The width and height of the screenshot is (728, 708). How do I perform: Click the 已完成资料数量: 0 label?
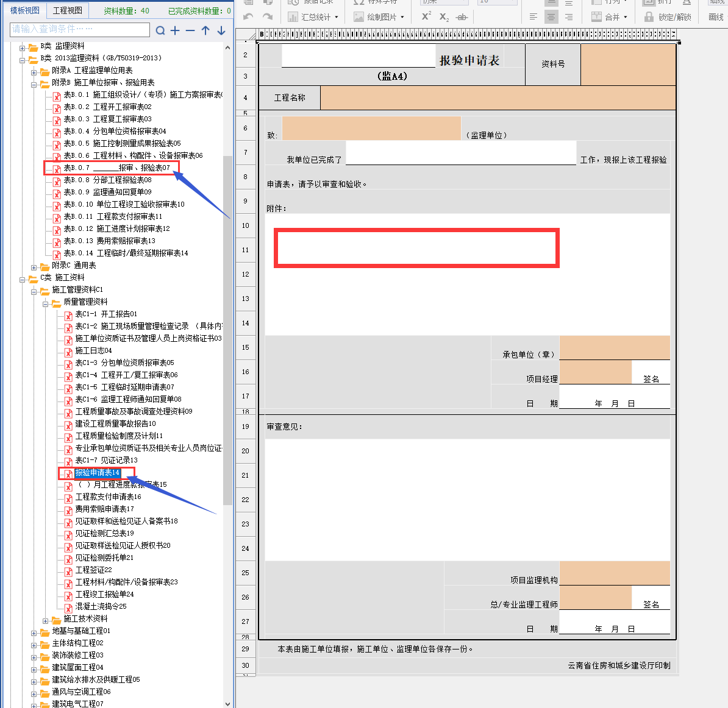point(199,11)
